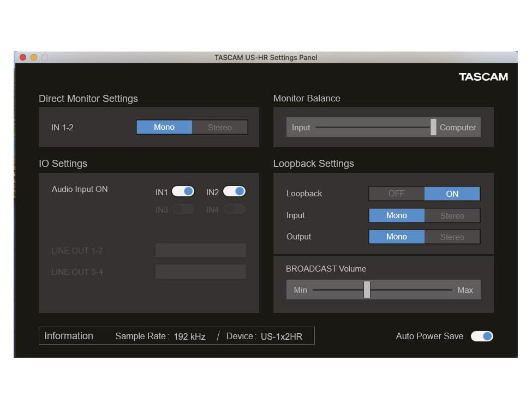532x409 pixels.
Task: Disable the IN2 audio input switch
Action: [x=234, y=191]
